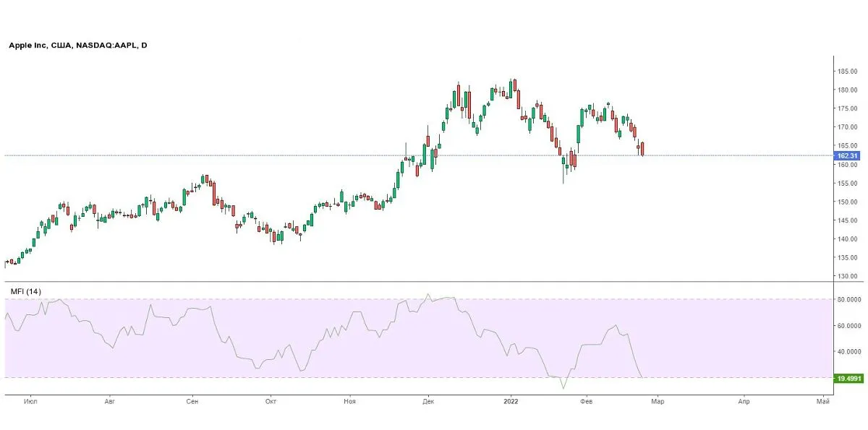This screenshot has width=868, height=430.
Task: Click the 60.0000 MFI axis label
Action: tap(849, 326)
